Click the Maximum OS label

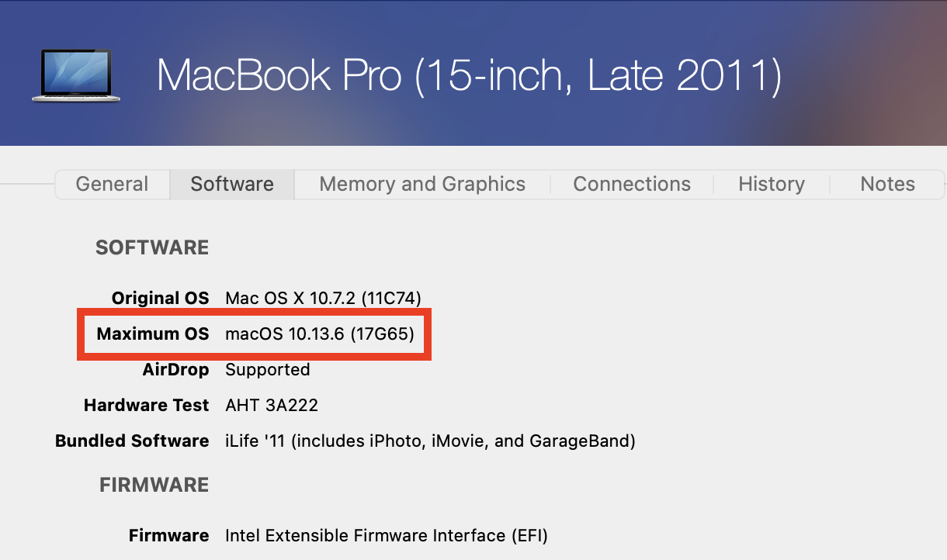click(x=153, y=334)
